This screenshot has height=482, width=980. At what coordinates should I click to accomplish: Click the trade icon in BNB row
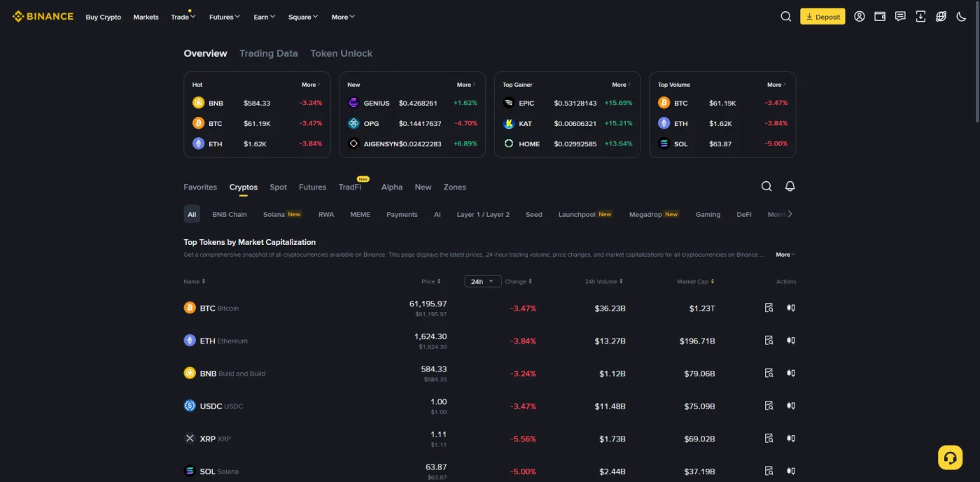tap(791, 373)
